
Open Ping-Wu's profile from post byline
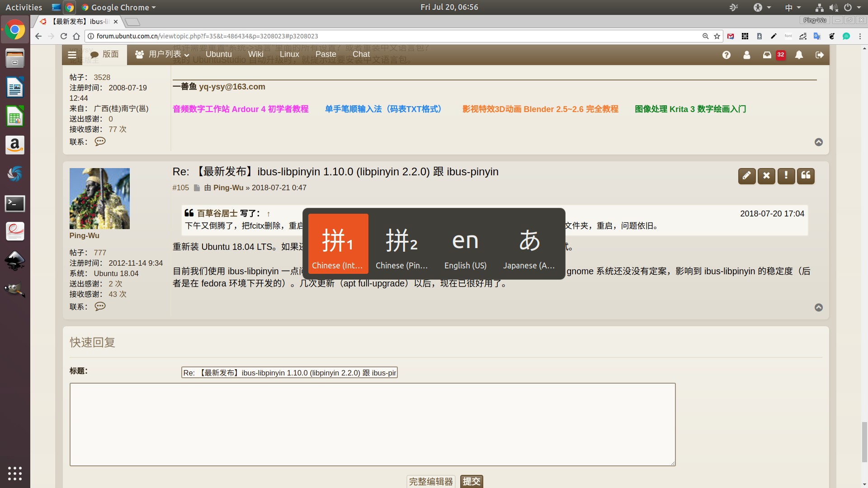pyautogui.click(x=228, y=188)
